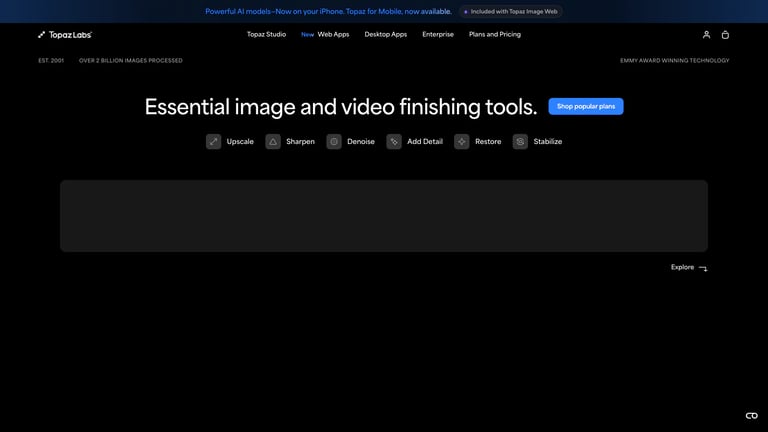768x432 pixels.
Task: Select the Upscale tool icon
Action: tap(214, 142)
